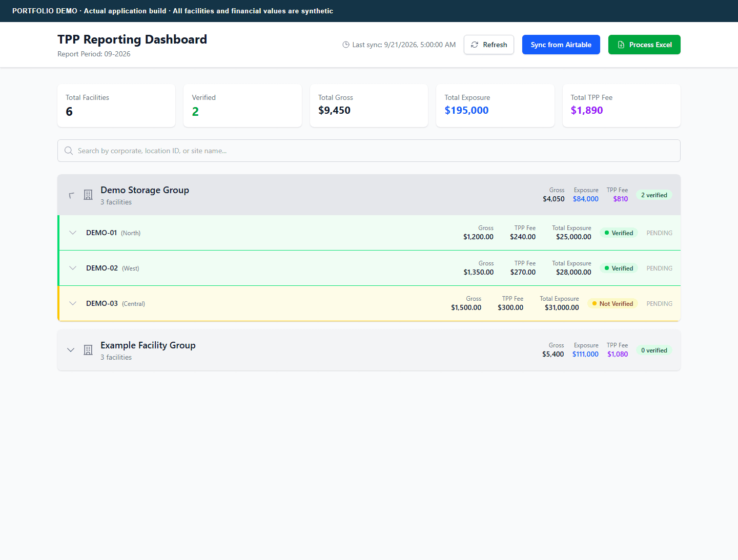Click the magnifier icon in search bar

click(x=69, y=151)
